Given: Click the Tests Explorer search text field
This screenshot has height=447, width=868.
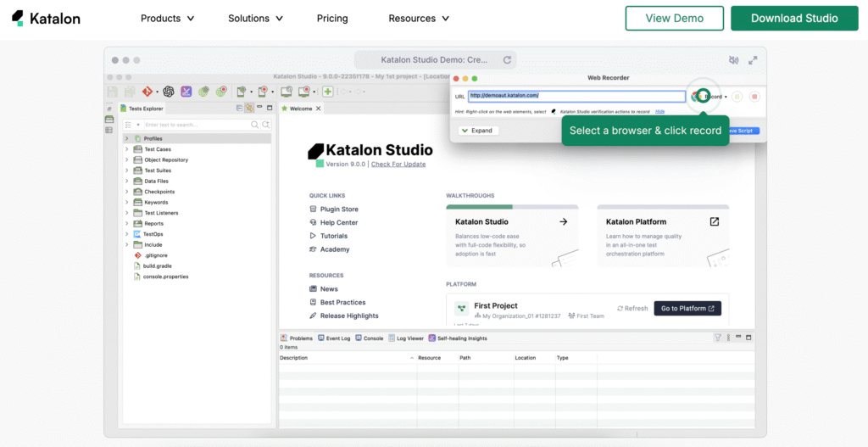Looking at the screenshot, I should pos(198,125).
